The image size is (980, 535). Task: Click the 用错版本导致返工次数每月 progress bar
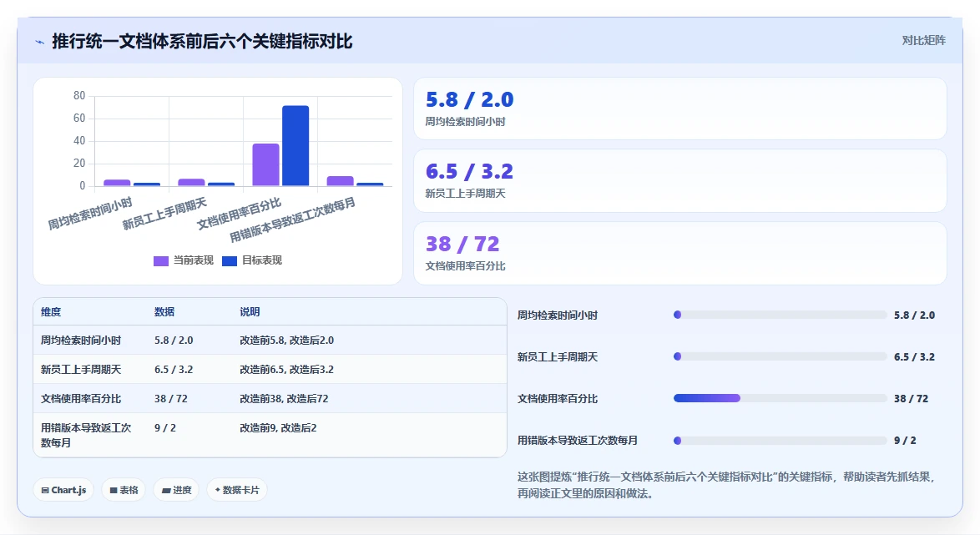pyautogui.click(x=780, y=441)
